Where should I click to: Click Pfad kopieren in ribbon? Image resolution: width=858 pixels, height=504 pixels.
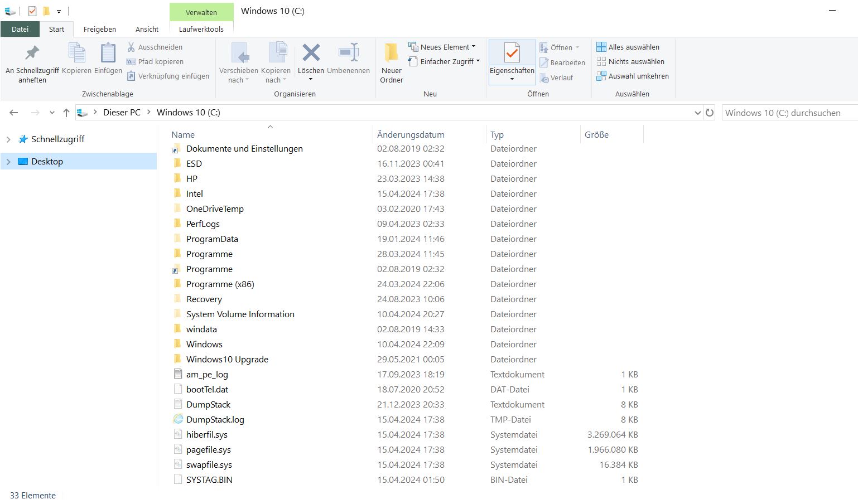[155, 61]
